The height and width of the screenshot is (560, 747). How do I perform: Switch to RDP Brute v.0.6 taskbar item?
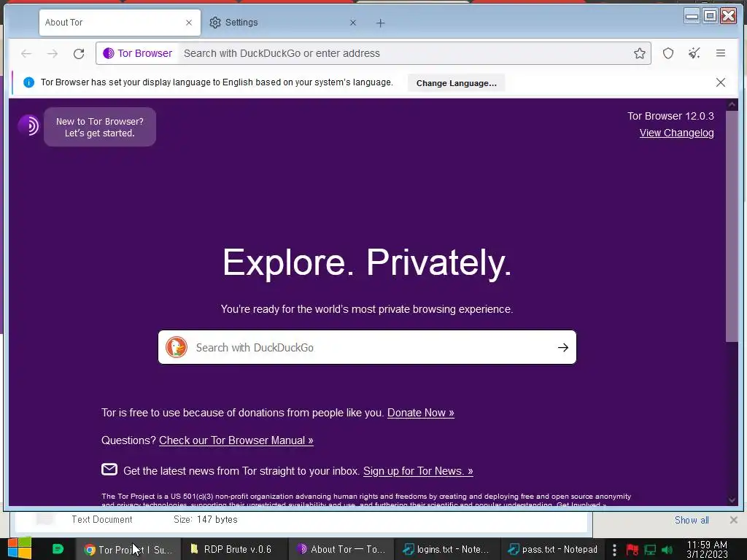pyautogui.click(x=234, y=550)
